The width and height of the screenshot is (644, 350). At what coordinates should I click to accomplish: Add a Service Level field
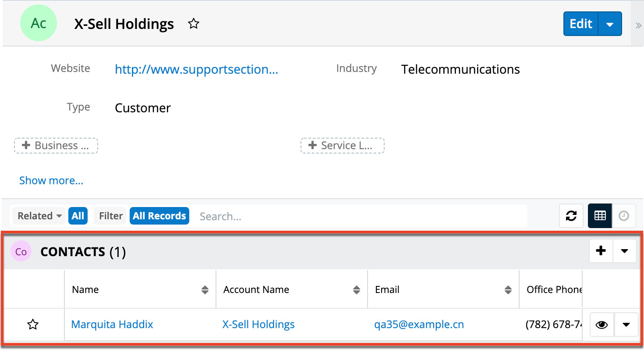[342, 146]
